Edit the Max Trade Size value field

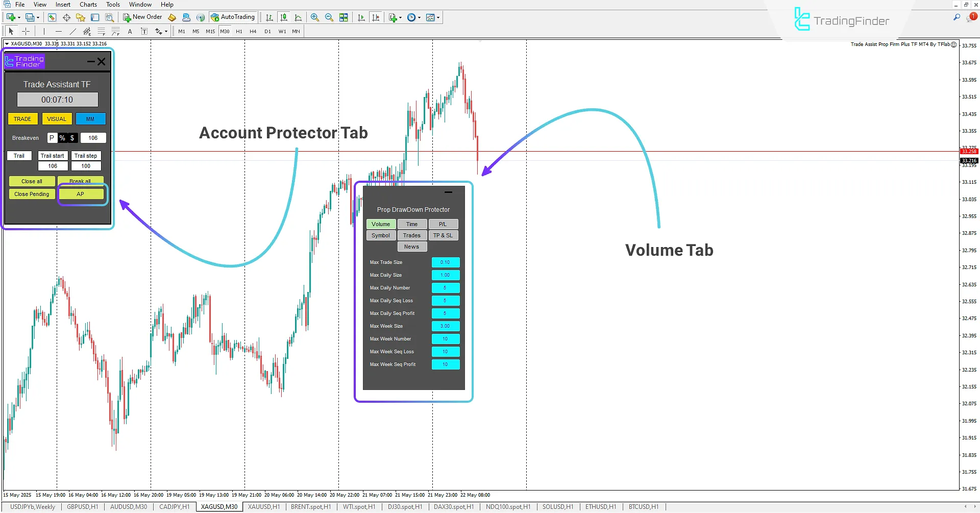tap(445, 262)
